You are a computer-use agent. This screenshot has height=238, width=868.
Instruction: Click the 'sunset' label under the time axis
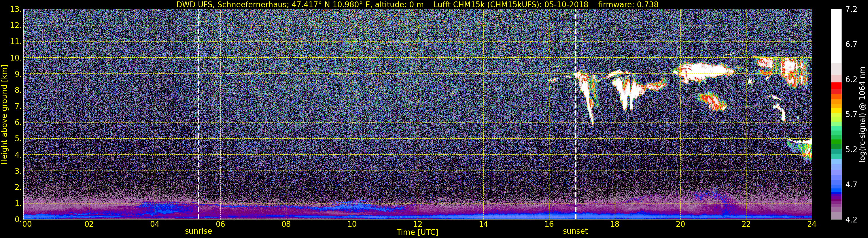pos(575,231)
